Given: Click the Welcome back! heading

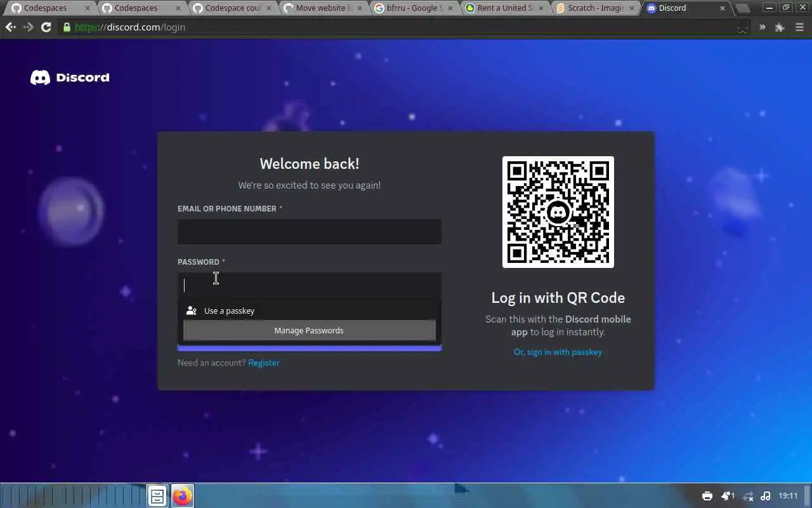Looking at the screenshot, I should 310,164.
